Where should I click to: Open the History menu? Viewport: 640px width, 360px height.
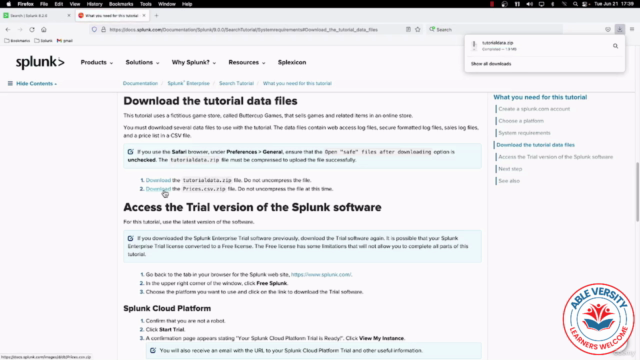(94, 4)
